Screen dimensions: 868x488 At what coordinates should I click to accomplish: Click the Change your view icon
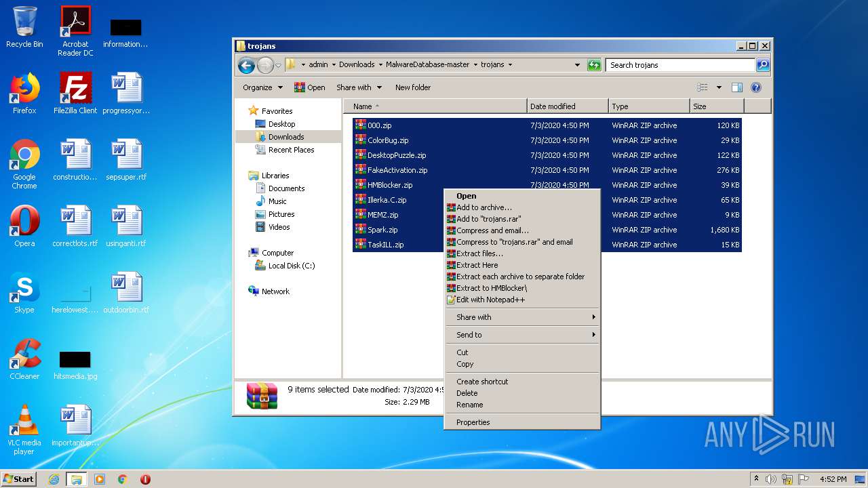703,87
